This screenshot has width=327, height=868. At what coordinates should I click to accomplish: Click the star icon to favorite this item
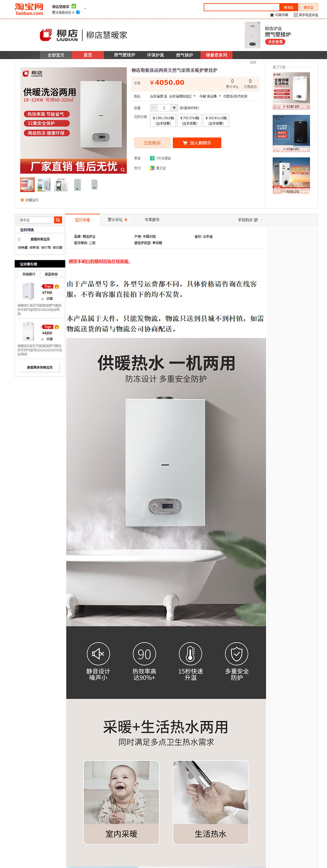22,200
